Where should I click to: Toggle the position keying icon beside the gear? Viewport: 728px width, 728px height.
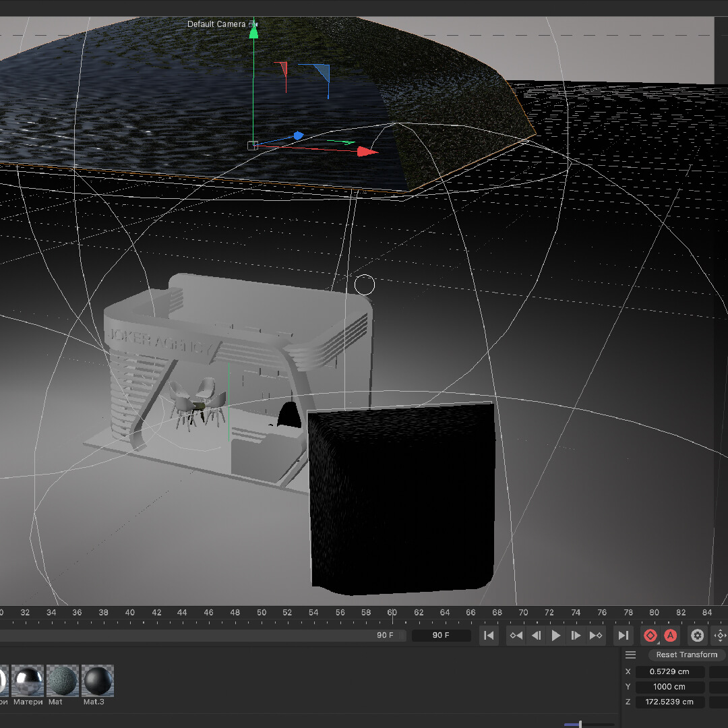tap(719, 635)
